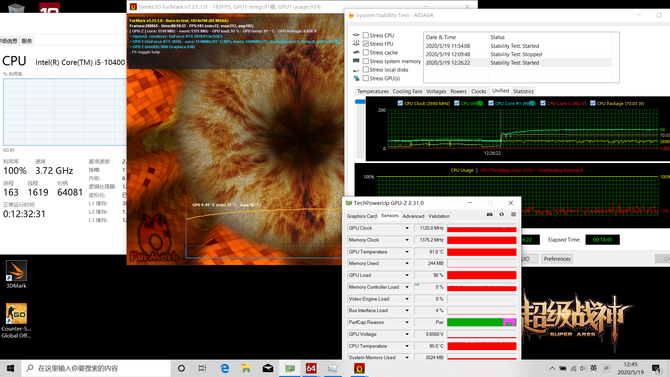Switch to GPU-Z Advanced tab
Screen dimensions: 670x377
413,216
